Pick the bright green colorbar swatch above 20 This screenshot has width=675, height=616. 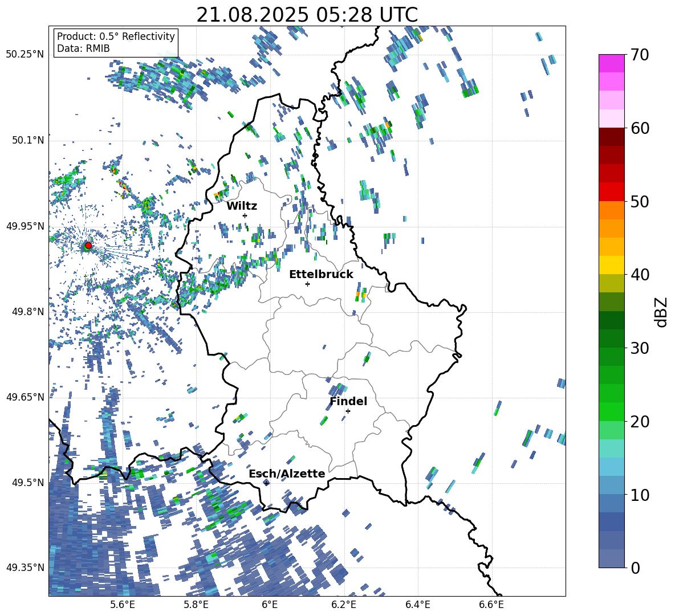(x=611, y=411)
